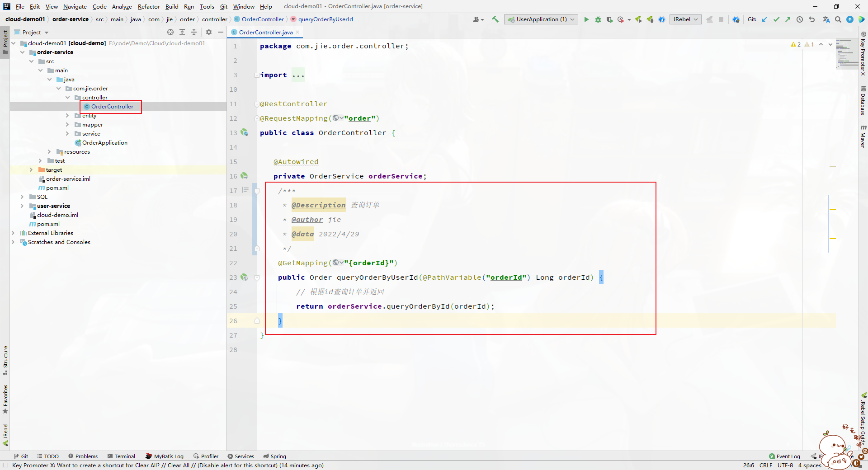Toggle the bottom-left tool window bars icon
This screenshot has height=470, width=868.
5,465
